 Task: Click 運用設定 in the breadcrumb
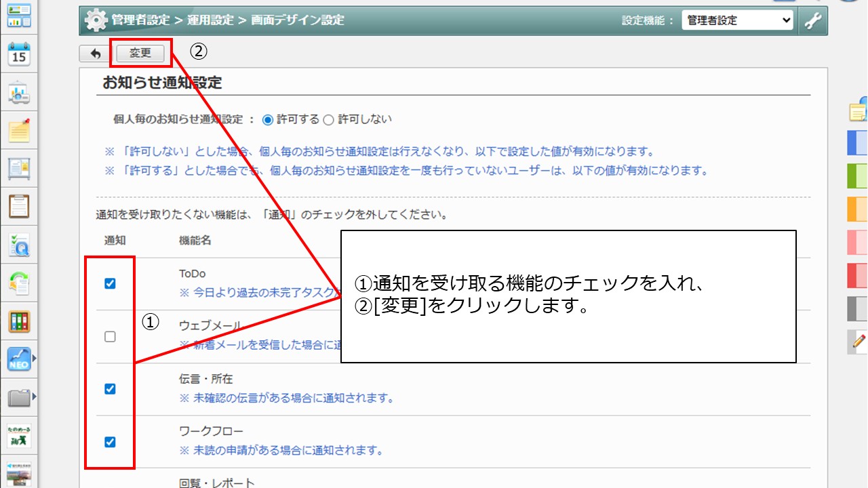pyautogui.click(x=209, y=20)
